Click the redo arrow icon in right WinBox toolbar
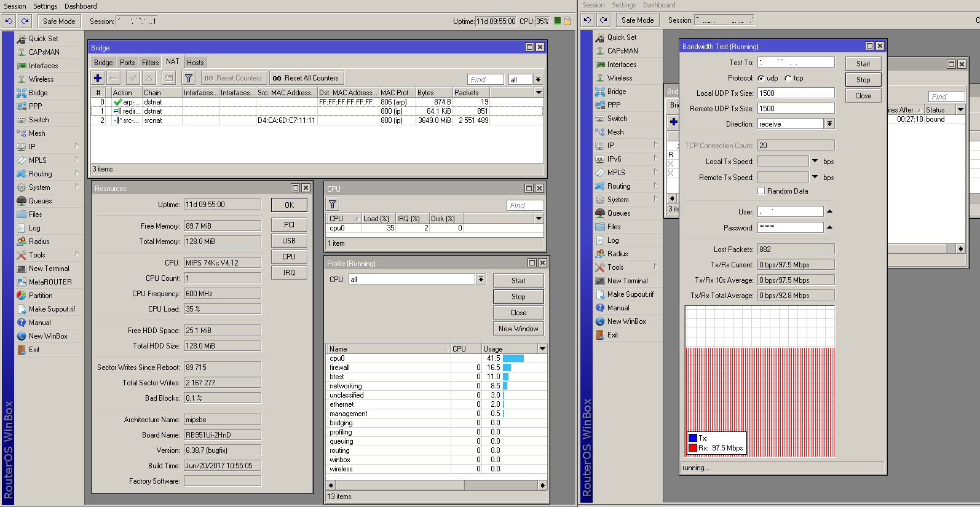This screenshot has width=980, height=507. [604, 20]
